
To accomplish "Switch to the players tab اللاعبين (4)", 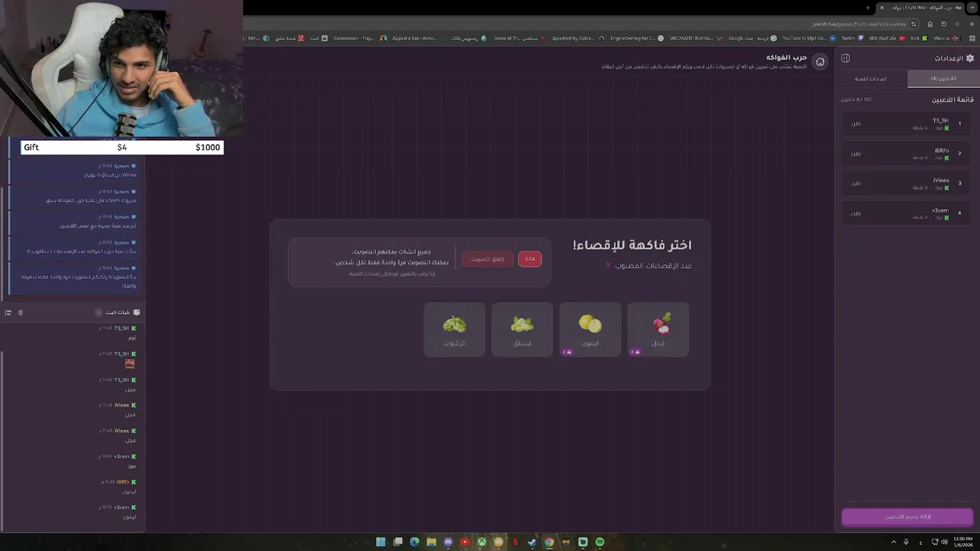I will [943, 79].
